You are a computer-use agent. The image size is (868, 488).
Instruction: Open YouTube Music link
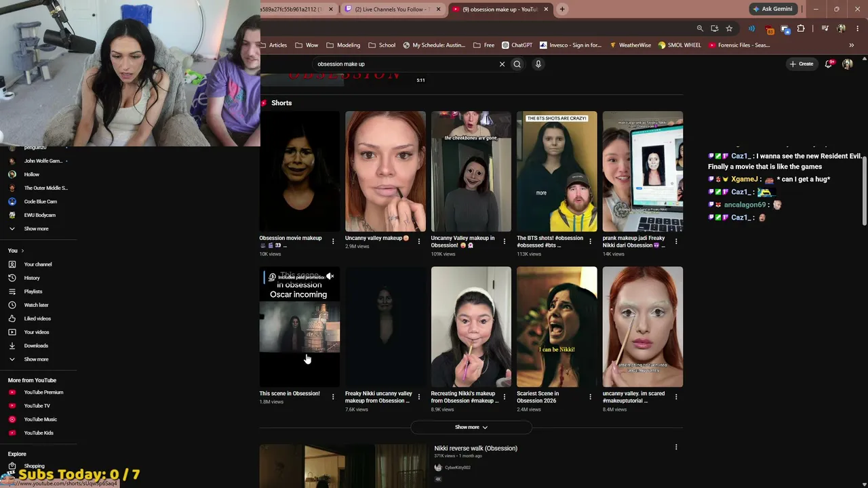(x=40, y=420)
